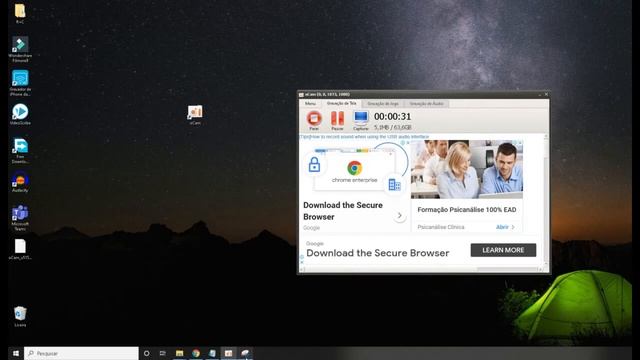Image resolution: width=640 pixels, height=360 pixels.
Task: Click the Psicanálise Clínica advertiser text
Action: 441,227
